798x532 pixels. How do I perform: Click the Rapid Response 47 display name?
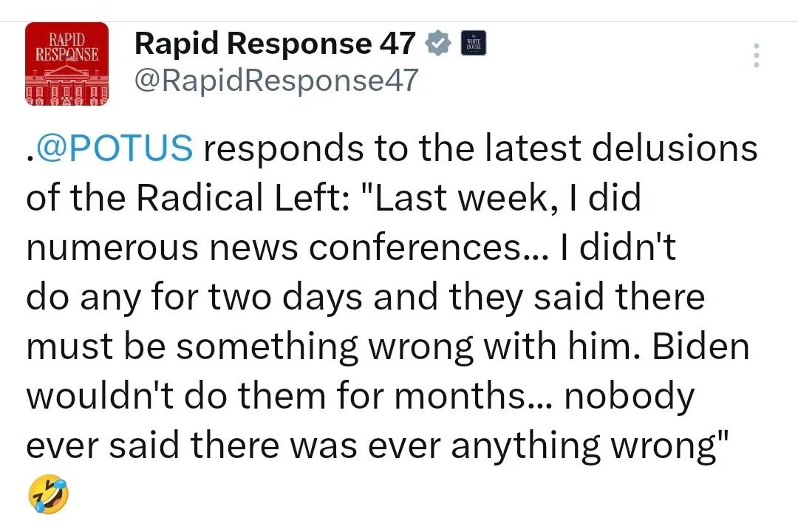(x=275, y=44)
